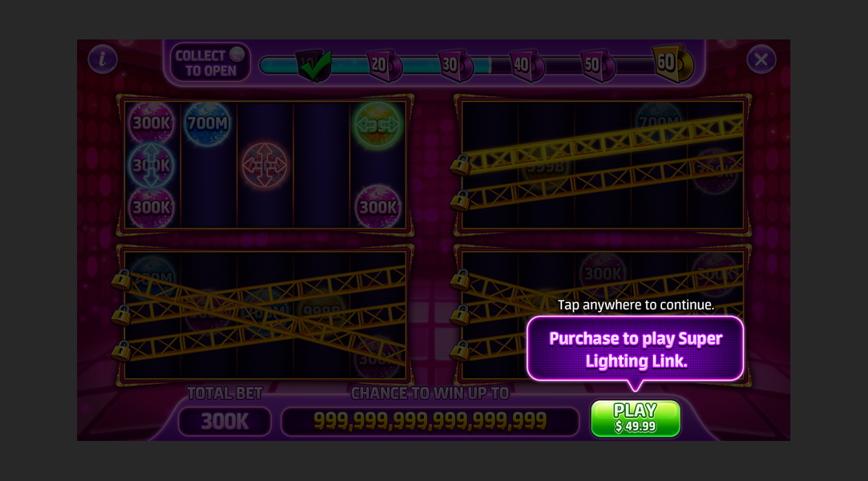Select the 50 milestone marker
This screenshot has height=481, width=868.
[597, 66]
